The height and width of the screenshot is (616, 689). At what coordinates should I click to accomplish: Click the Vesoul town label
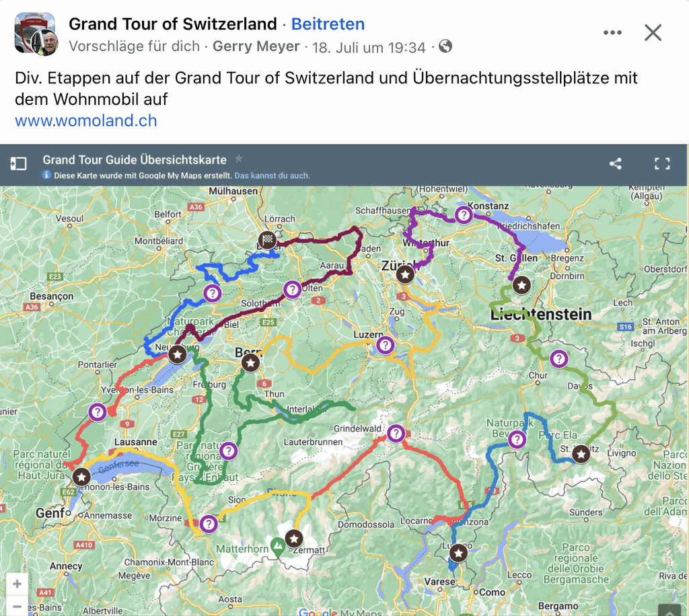[x=69, y=219]
